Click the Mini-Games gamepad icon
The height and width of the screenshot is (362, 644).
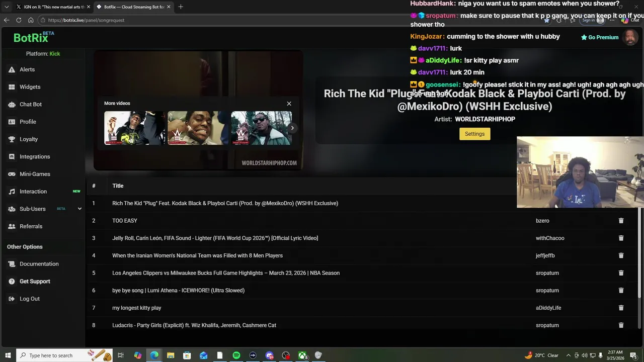point(12,174)
